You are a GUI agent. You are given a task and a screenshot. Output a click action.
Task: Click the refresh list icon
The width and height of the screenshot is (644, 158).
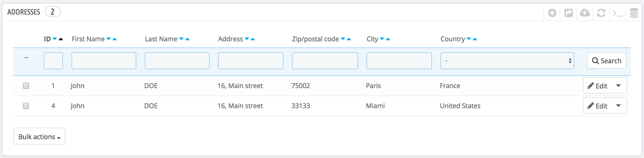pyautogui.click(x=601, y=13)
